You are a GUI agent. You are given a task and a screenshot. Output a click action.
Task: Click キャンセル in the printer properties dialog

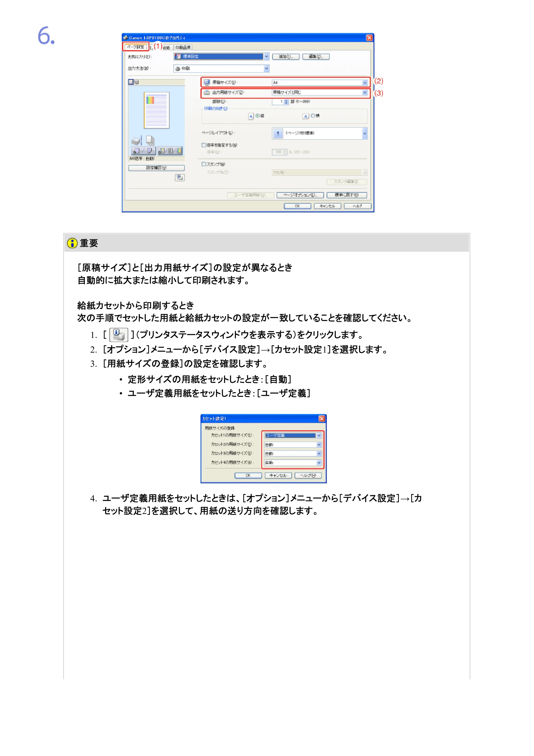coord(327,206)
